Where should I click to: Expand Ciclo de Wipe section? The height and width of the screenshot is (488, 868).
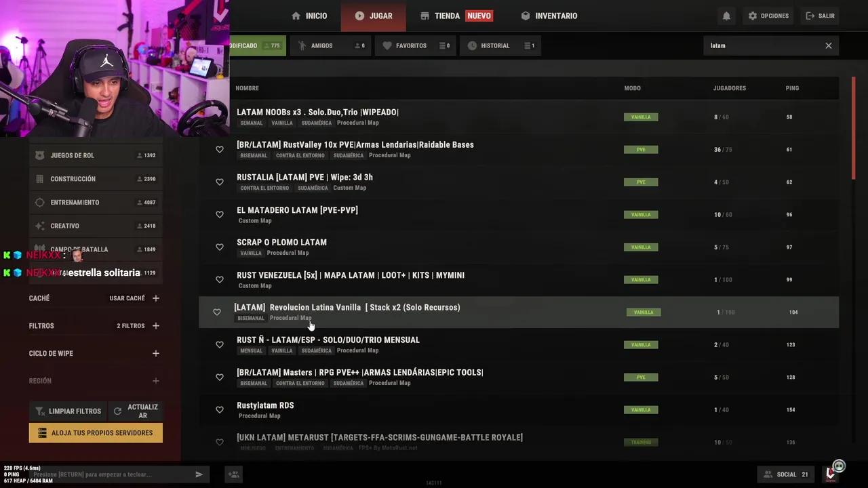pos(156,353)
